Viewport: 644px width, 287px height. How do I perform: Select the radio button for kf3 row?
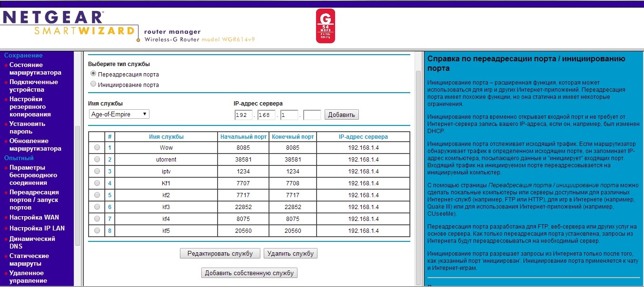(x=97, y=207)
